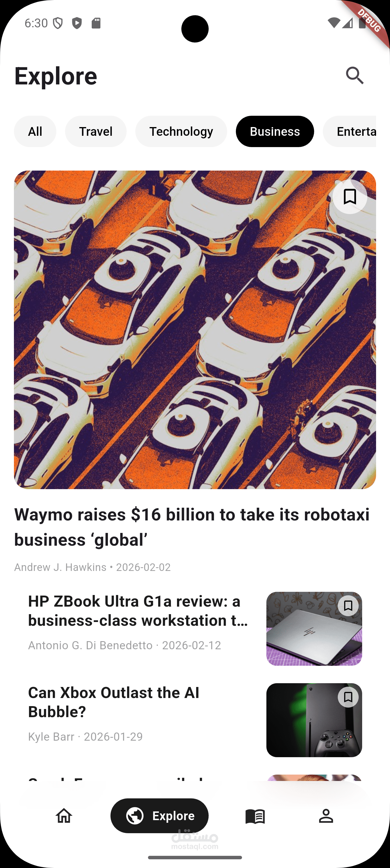Screen dimensions: 390x868
Task: Tap the Xbox console thumbnail image
Action: (314, 720)
